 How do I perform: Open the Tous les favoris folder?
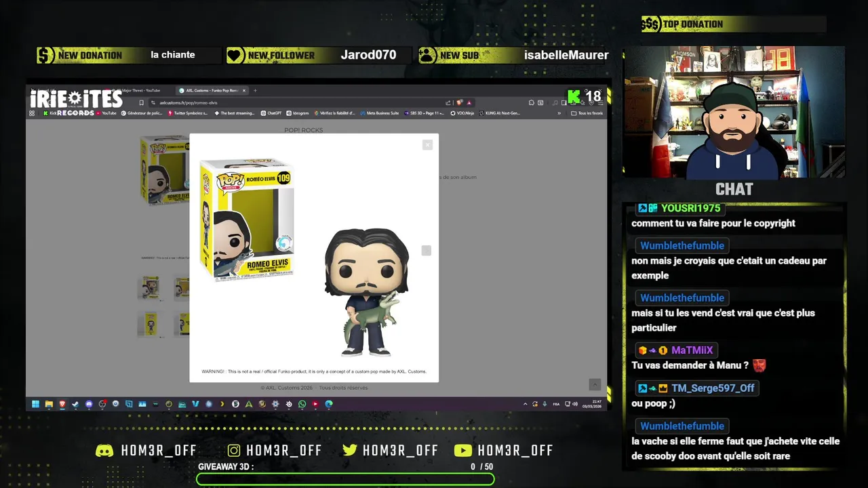pyautogui.click(x=587, y=113)
